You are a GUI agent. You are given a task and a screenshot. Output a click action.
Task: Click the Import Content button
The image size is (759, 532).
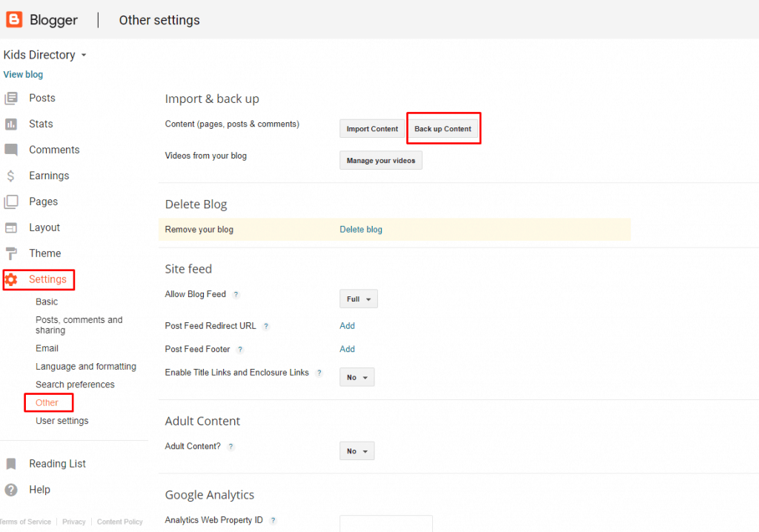[372, 129]
